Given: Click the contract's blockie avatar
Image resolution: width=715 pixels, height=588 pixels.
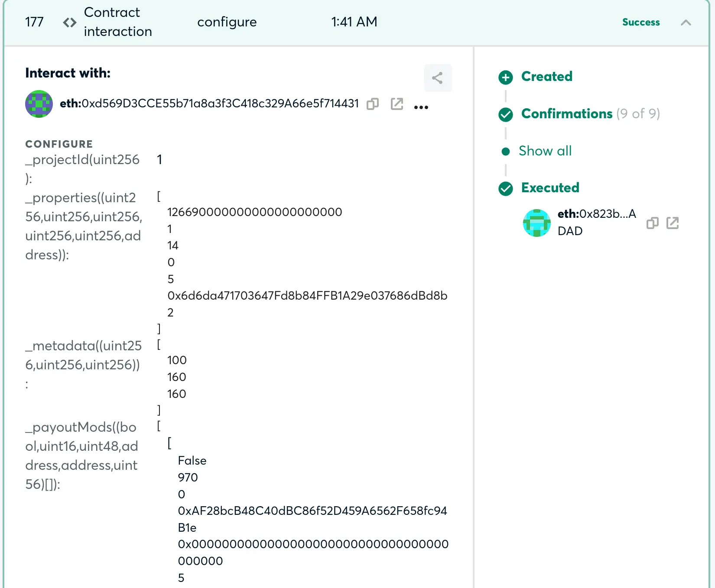Looking at the screenshot, I should click(x=39, y=104).
